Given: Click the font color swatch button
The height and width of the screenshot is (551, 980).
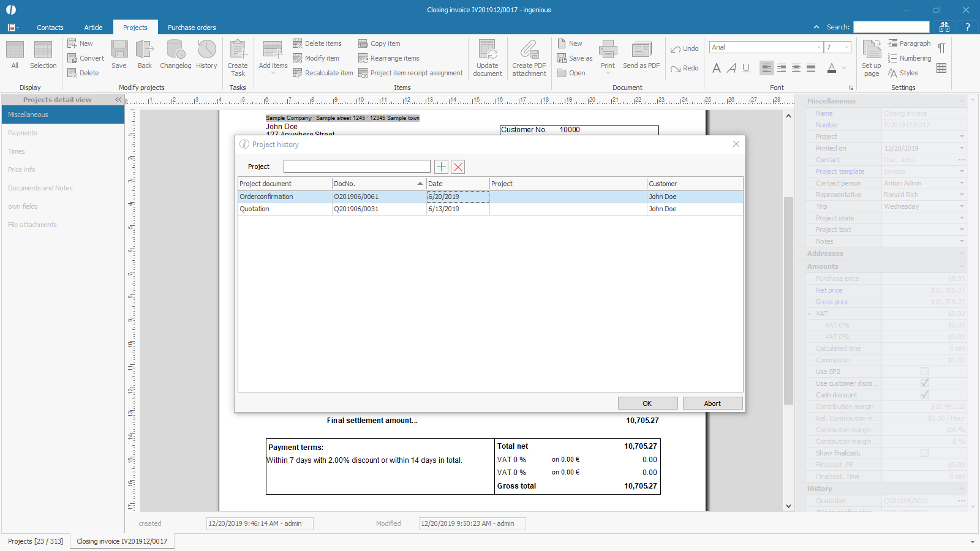Looking at the screenshot, I should click(831, 68).
